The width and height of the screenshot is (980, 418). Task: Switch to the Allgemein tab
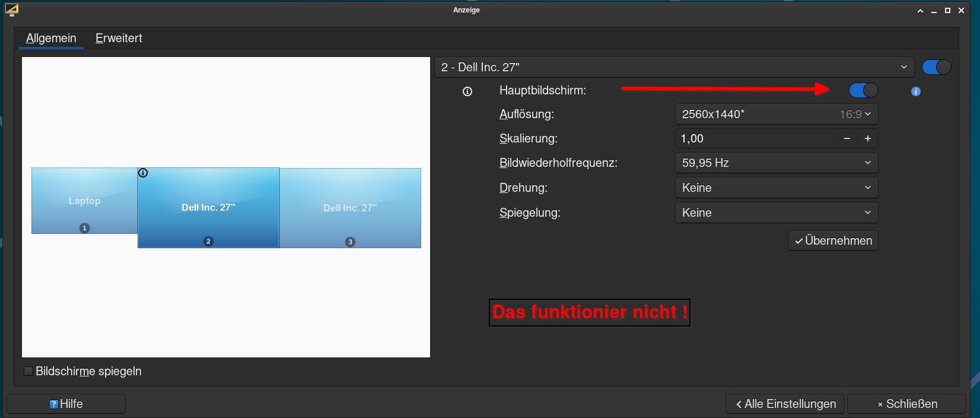pos(51,38)
